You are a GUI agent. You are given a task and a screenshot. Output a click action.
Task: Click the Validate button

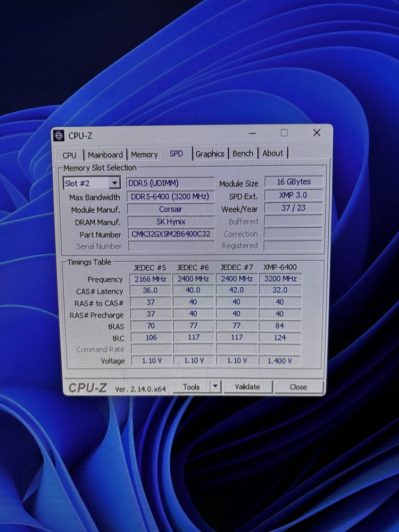pos(247,386)
